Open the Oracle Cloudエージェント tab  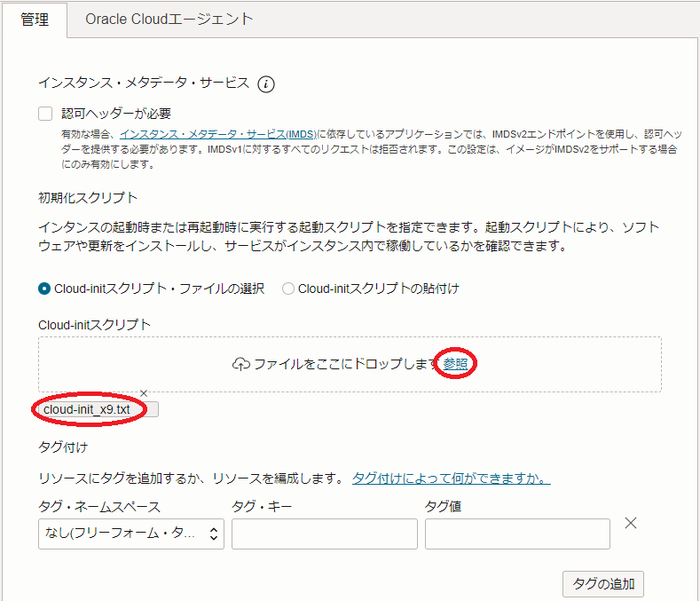(169, 20)
